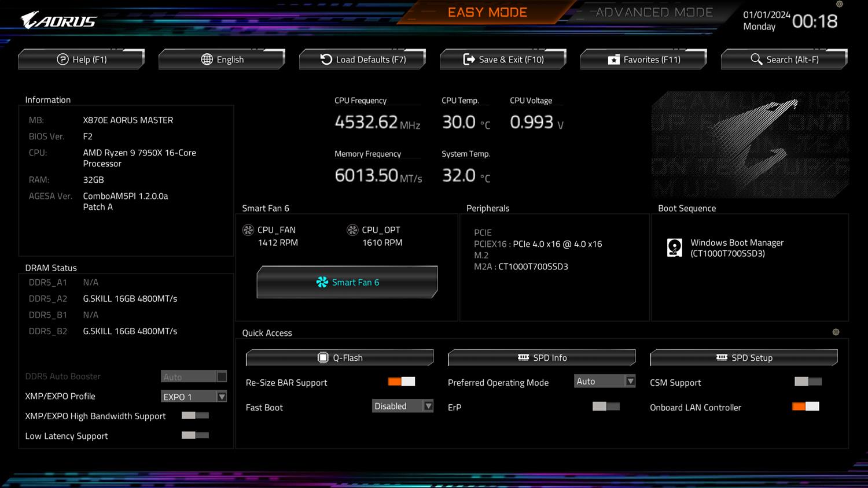The width and height of the screenshot is (868, 488).
Task: Expand the XMP/EXPO Profile dropdown
Action: (221, 397)
